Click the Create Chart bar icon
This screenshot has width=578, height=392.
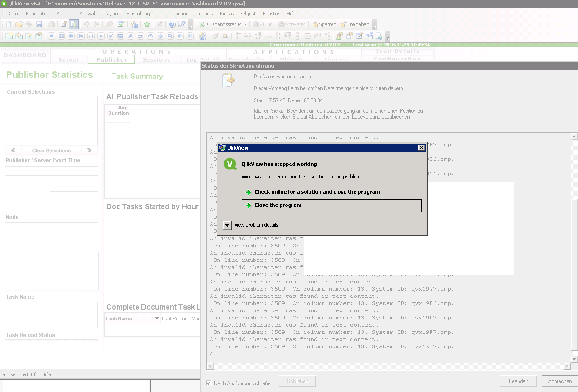pyautogui.click(x=91, y=36)
